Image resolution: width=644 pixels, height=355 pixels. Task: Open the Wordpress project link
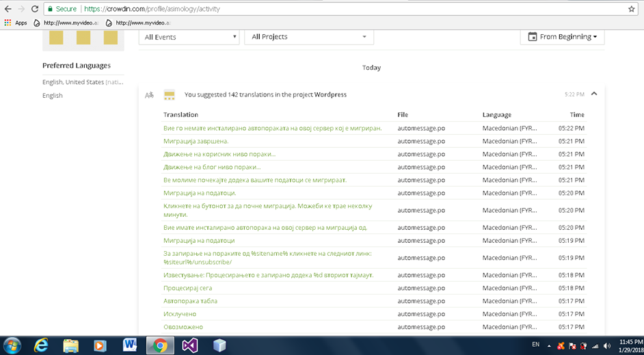coord(331,94)
